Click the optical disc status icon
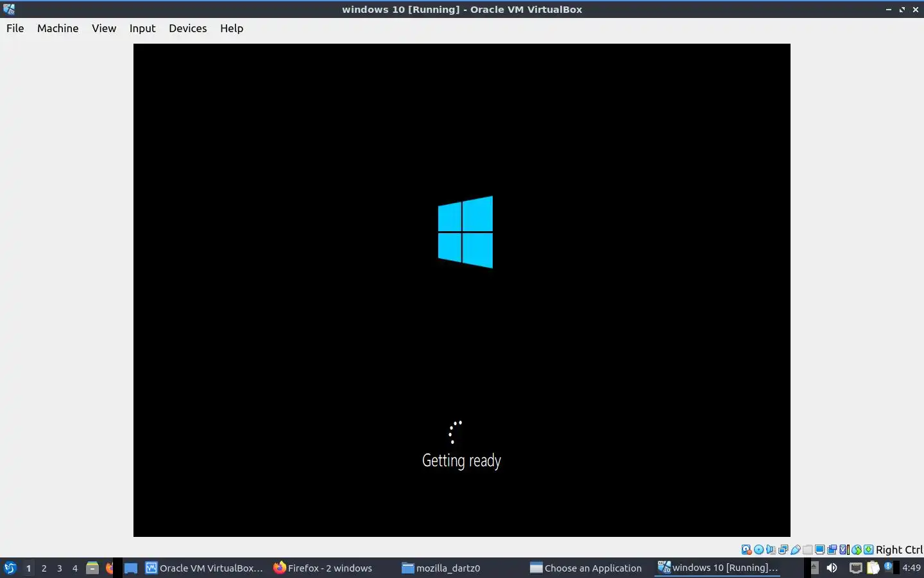This screenshot has width=924, height=578. click(x=758, y=550)
